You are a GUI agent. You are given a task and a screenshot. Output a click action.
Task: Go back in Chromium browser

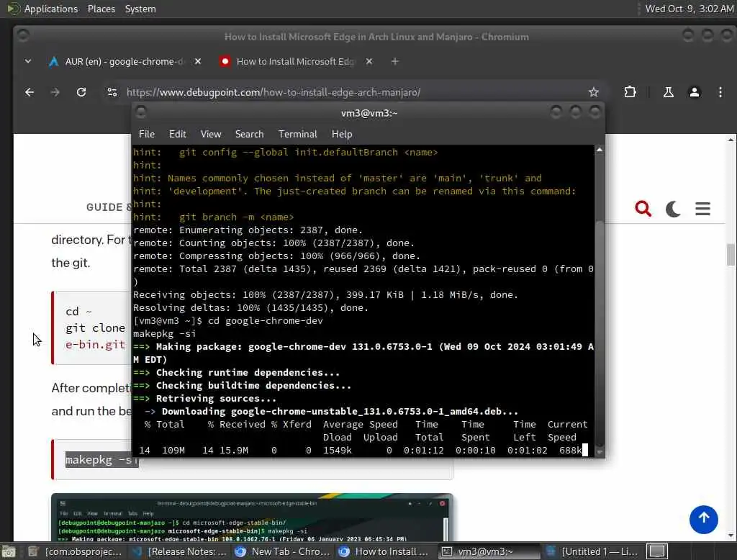(x=29, y=92)
